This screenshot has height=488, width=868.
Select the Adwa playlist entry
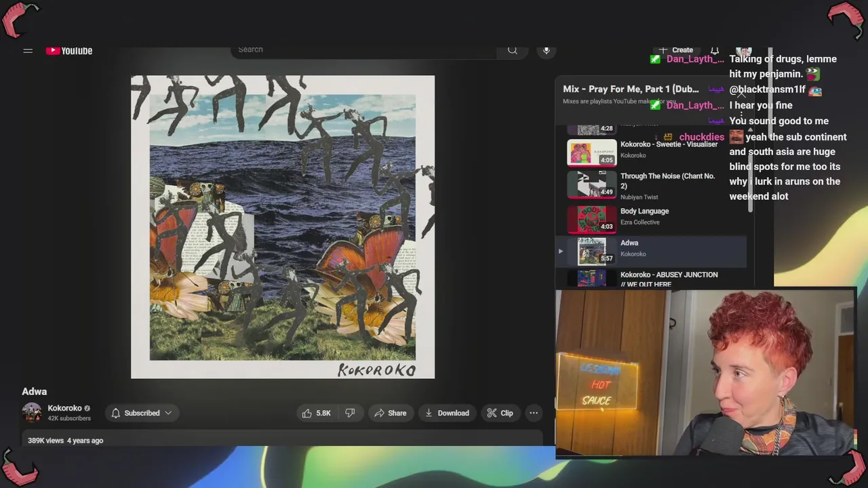651,250
